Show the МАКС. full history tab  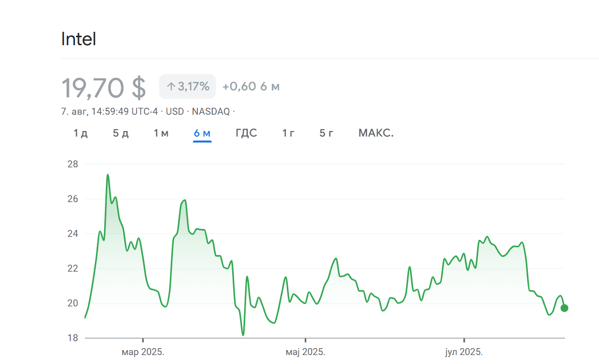pos(376,133)
